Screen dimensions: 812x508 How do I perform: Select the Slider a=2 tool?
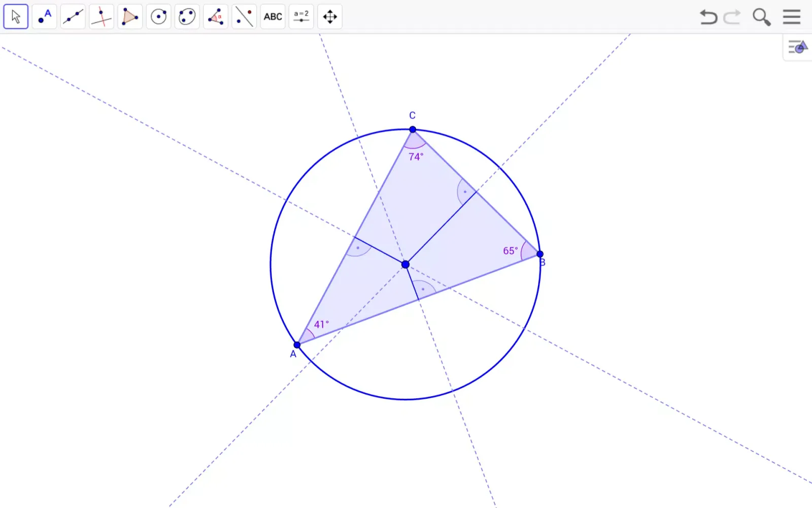pyautogui.click(x=301, y=17)
